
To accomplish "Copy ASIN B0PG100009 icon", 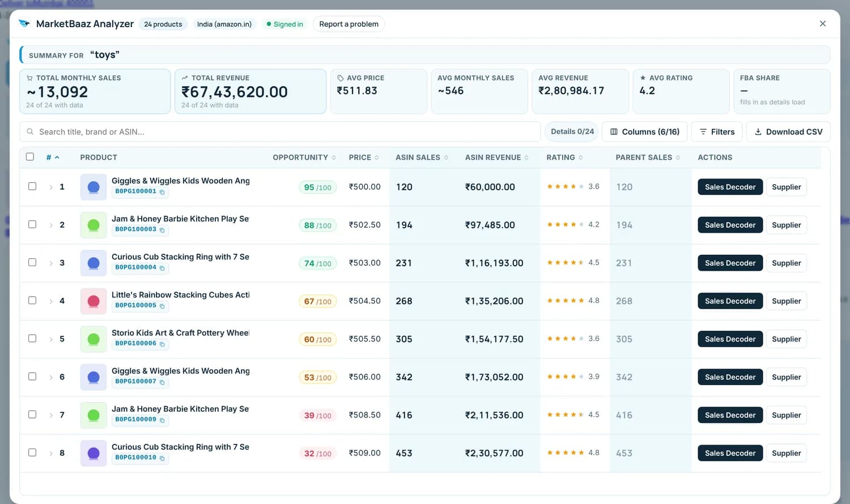I will (162, 420).
